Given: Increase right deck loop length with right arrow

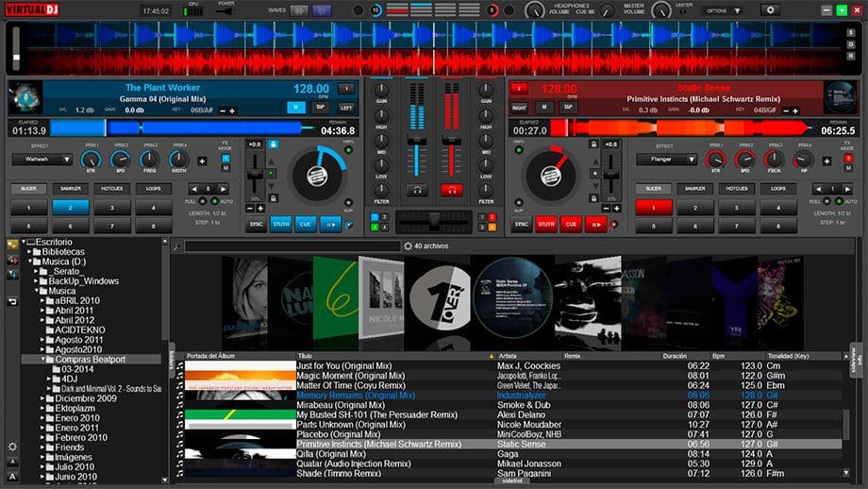Looking at the screenshot, I should (847, 189).
